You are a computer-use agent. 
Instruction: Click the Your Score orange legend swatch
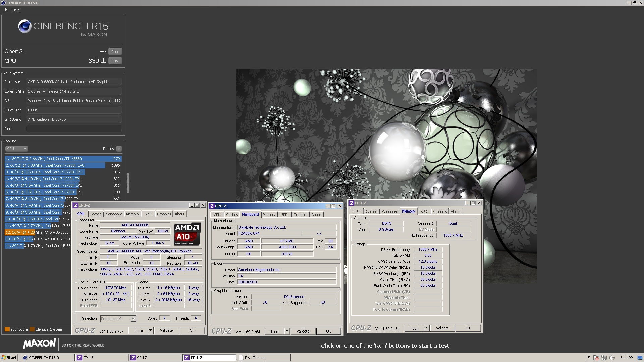click(x=7, y=329)
